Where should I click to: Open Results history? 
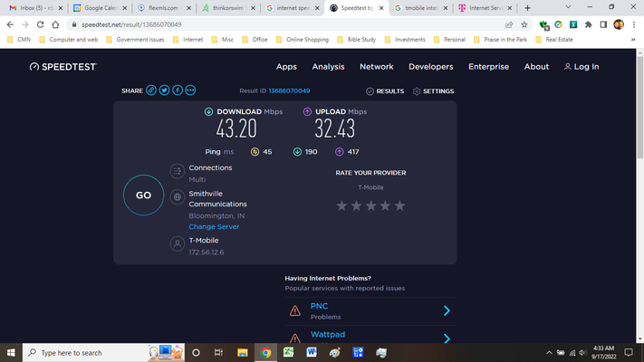(385, 91)
